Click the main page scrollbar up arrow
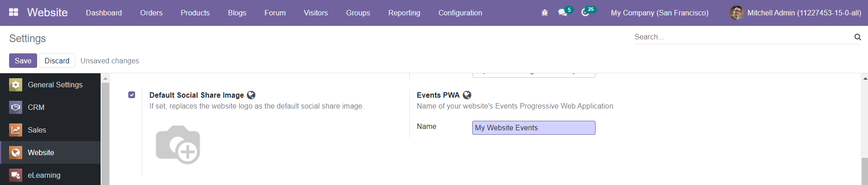 [865, 79]
